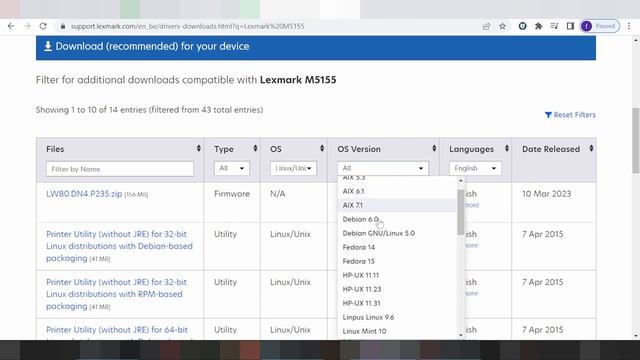Click dropdown list scroll down arrow
640x360 pixels.
(461, 335)
